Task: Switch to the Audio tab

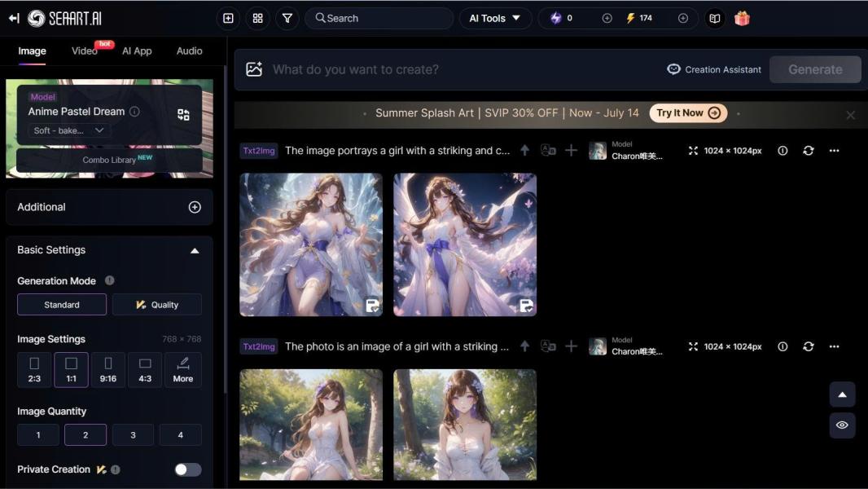Action: point(189,51)
